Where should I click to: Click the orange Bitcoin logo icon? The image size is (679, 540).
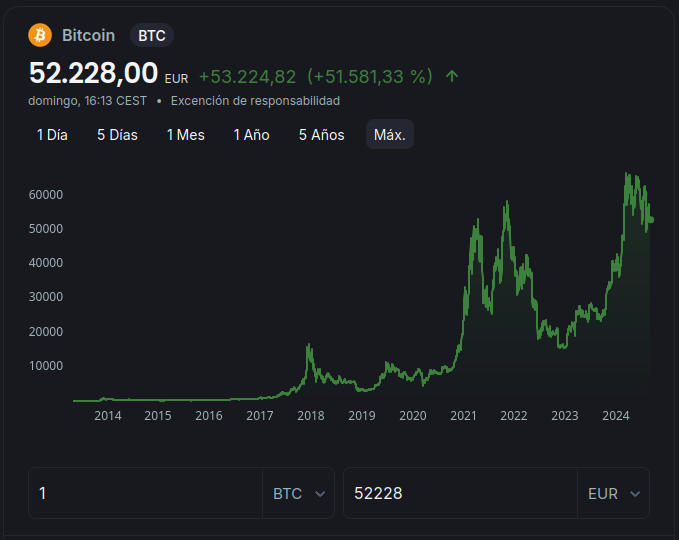[x=40, y=35]
